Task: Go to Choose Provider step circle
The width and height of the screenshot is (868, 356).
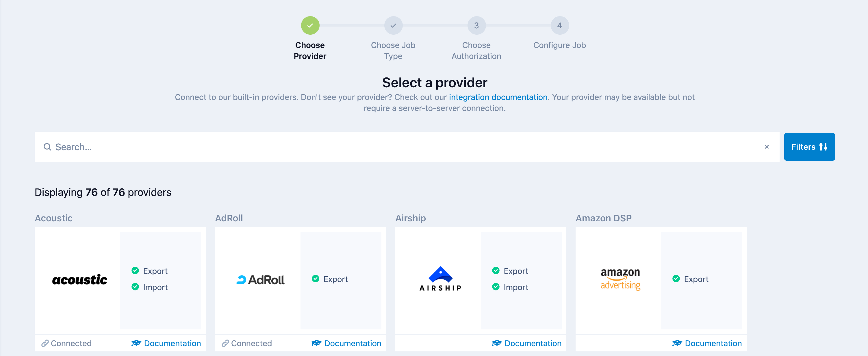Action: tap(310, 26)
